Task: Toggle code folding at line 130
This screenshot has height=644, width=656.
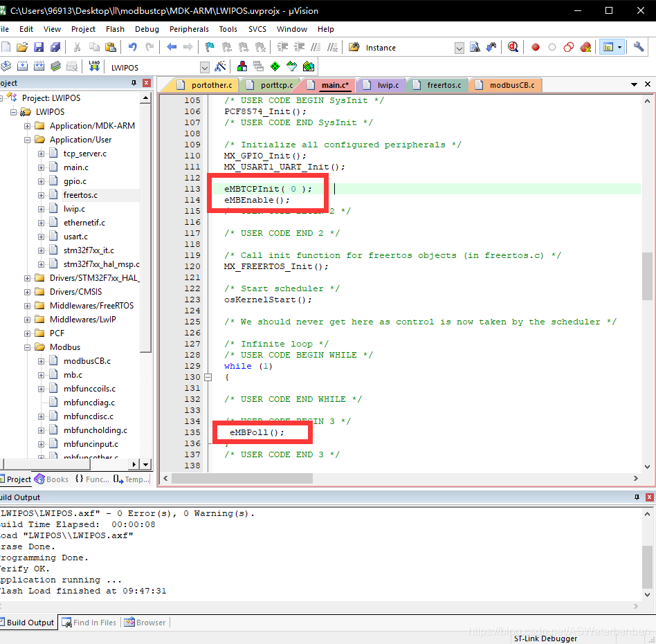Action: coord(208,377)
